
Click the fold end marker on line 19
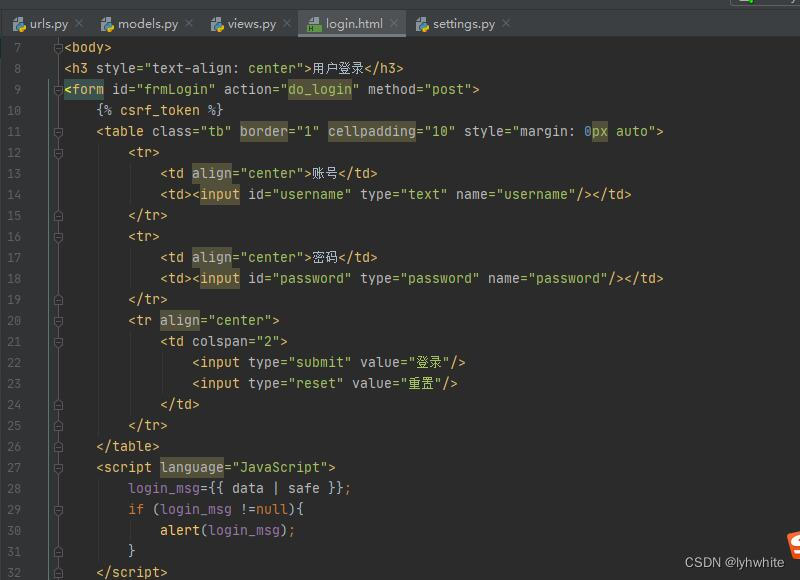tap(58, 300)
